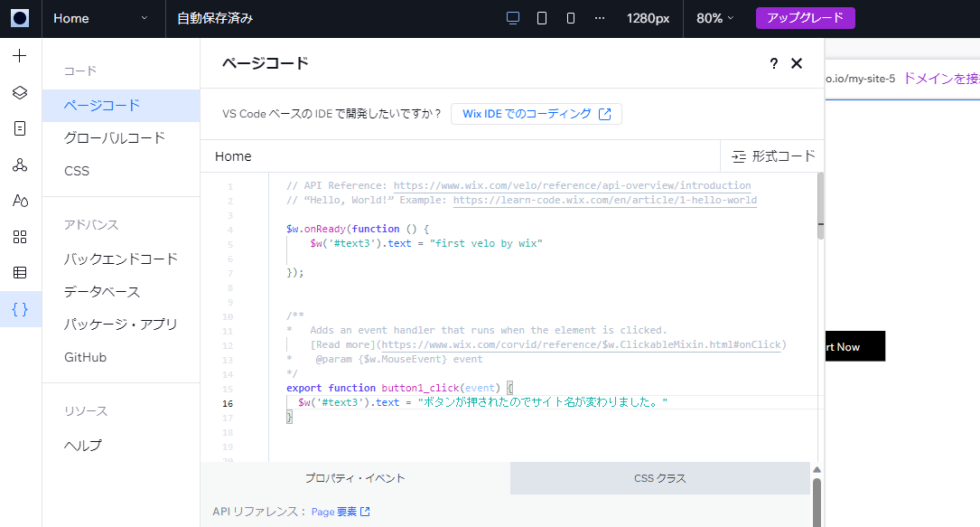Open the more options ellipsis in top bar
980x527 pixels.
click(x=598, y=17)
